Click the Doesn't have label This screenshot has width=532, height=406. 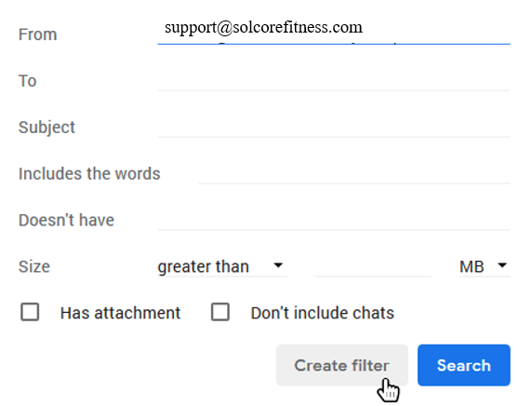pyautogui.click(x=66, y=220)
